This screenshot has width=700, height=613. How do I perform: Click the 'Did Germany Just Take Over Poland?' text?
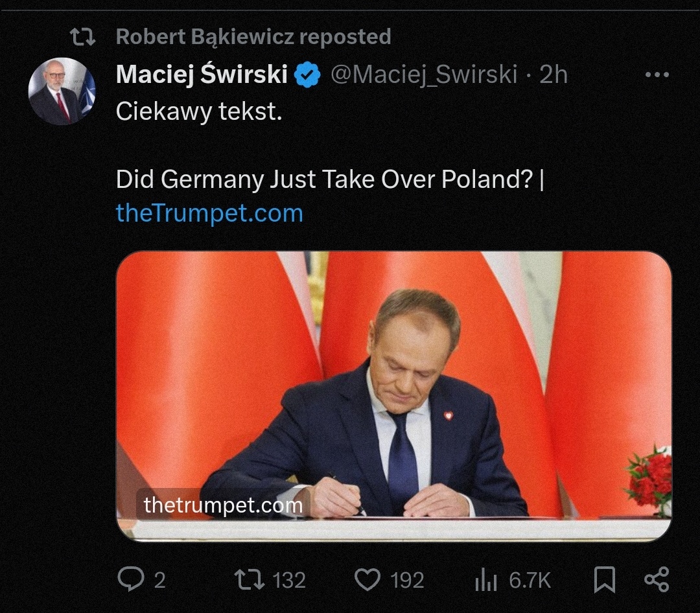tap(325, 179)
